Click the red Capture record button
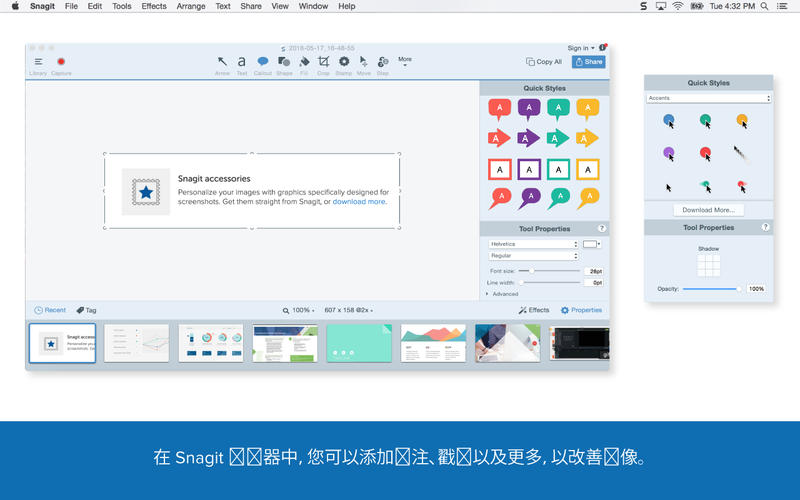Viewport: 800px width, 500px height. 61,62
